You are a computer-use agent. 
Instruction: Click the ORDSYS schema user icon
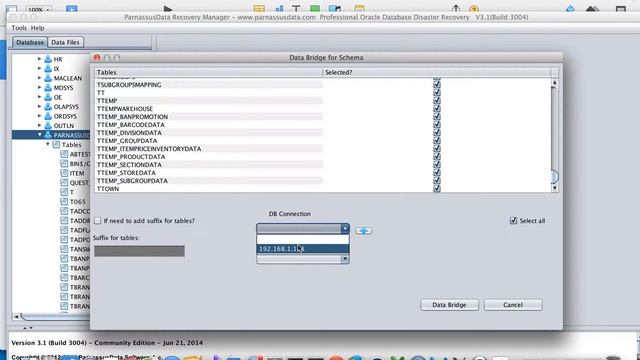[48, 116]
